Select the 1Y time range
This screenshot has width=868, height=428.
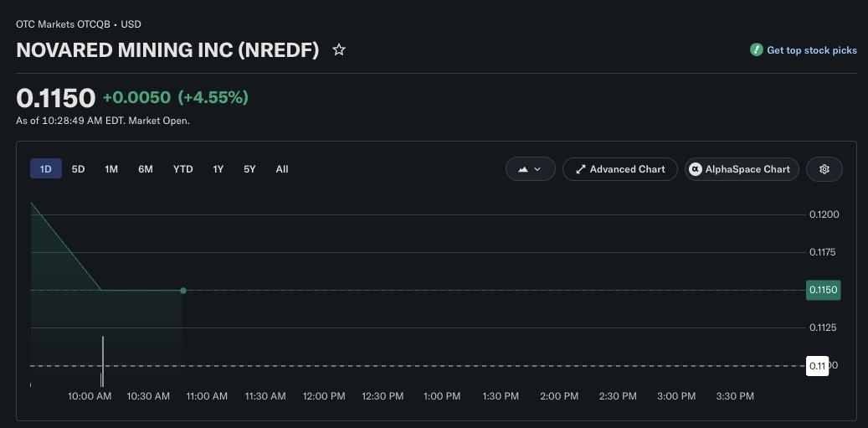[x=218, y=169]
